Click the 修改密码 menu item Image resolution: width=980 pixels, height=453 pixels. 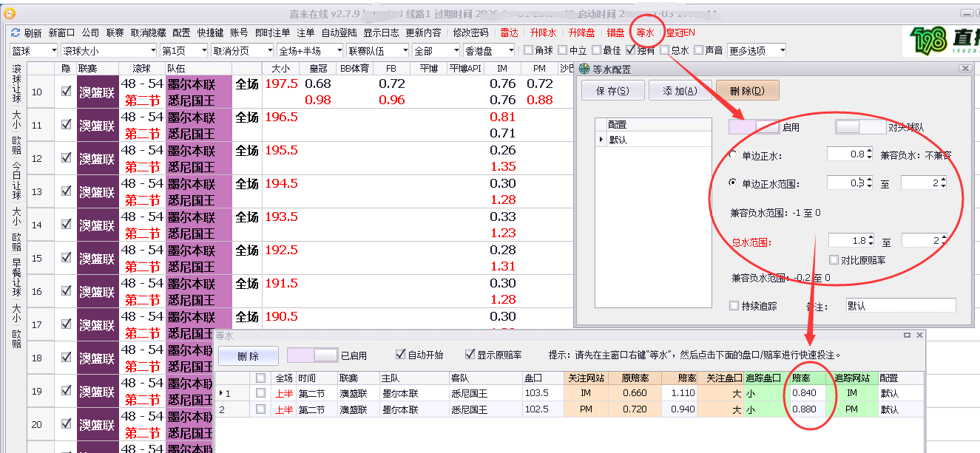click(x=470, y=33)
